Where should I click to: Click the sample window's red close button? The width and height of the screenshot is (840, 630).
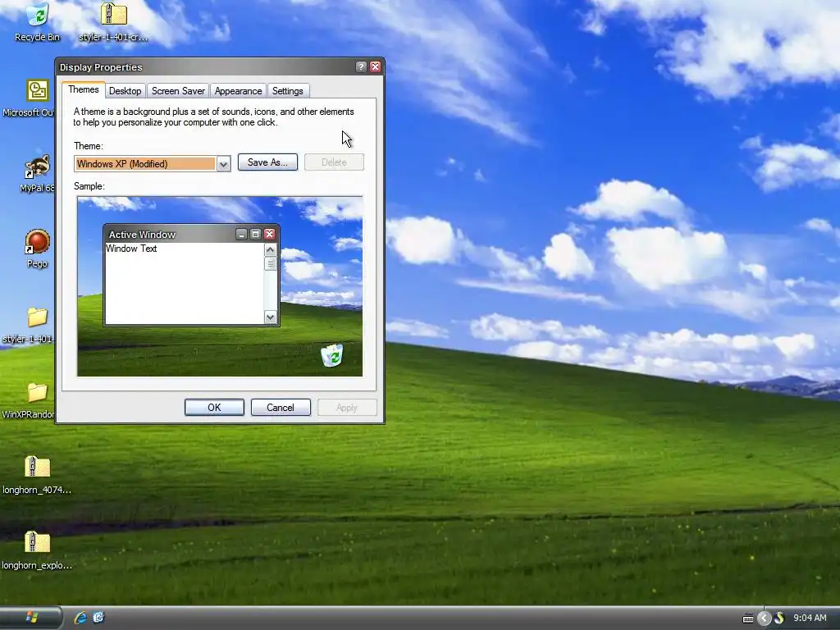pyautogui.click(x=269, y=234)
